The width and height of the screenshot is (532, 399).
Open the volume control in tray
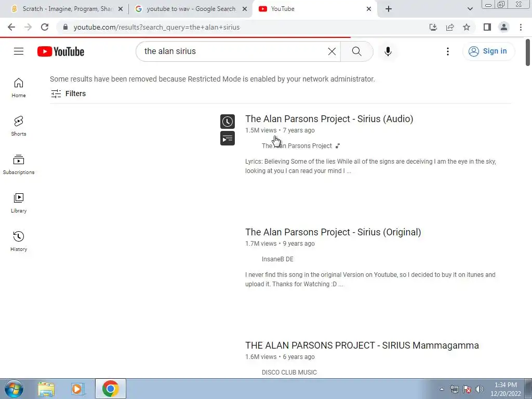click(480, 389)
